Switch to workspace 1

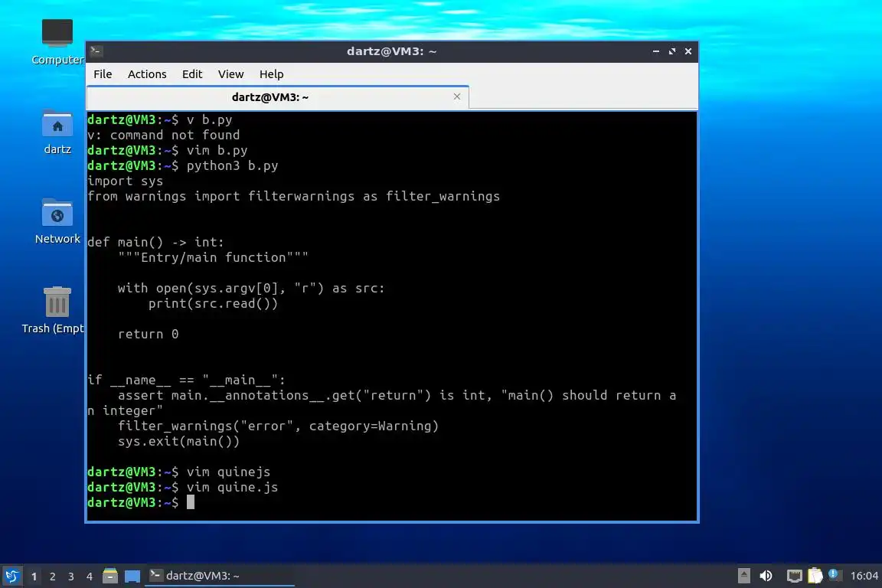[x=34, y=577]
